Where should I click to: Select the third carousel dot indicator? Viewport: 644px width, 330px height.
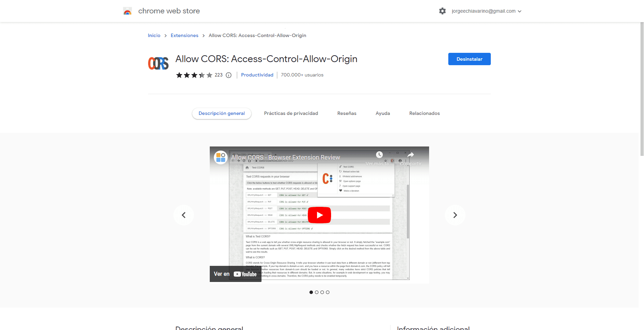click(x=322, y=292)
